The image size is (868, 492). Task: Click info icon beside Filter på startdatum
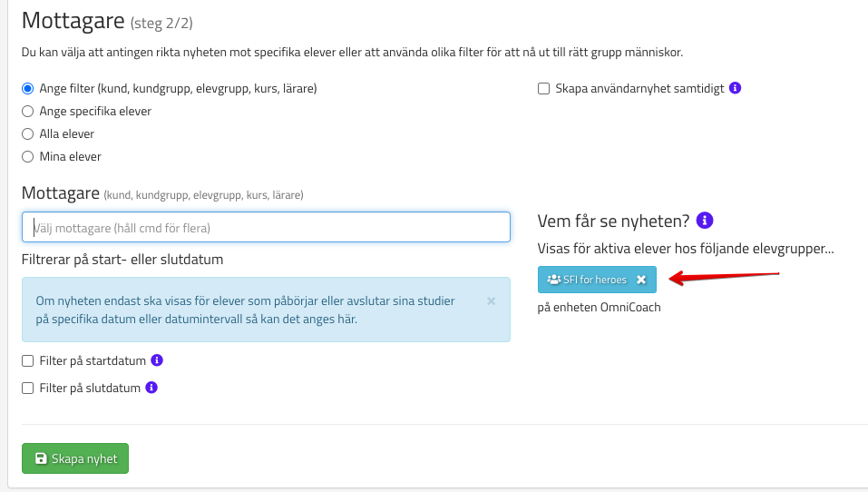coord(157,360)
